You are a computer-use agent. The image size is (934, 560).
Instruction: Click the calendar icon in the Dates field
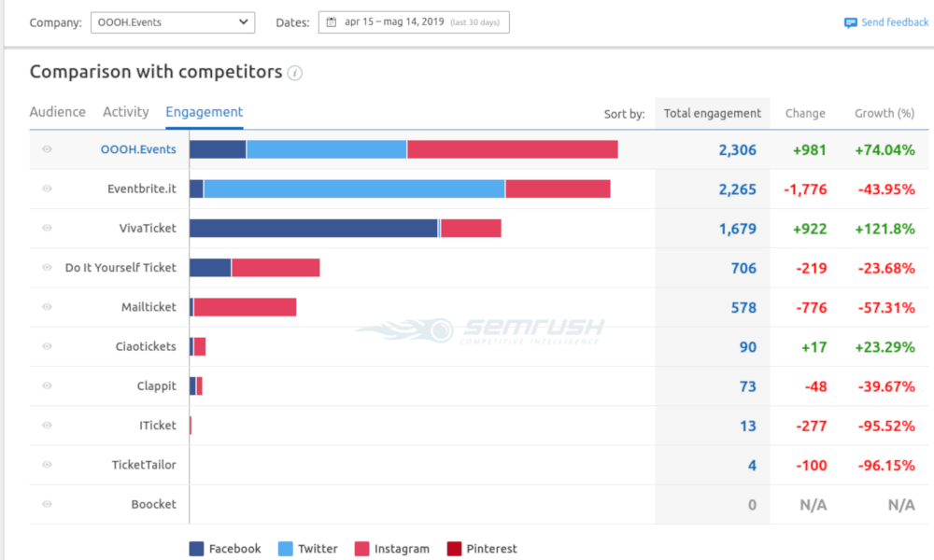pyautogui.click(x=331, y=21)
